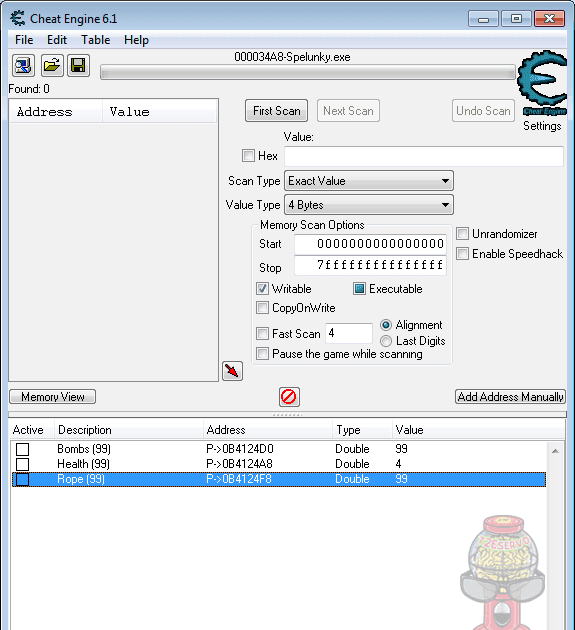Activate the Rope (99) entry checkbox
This screenshot has height=630, width=575.
point(23,479)
